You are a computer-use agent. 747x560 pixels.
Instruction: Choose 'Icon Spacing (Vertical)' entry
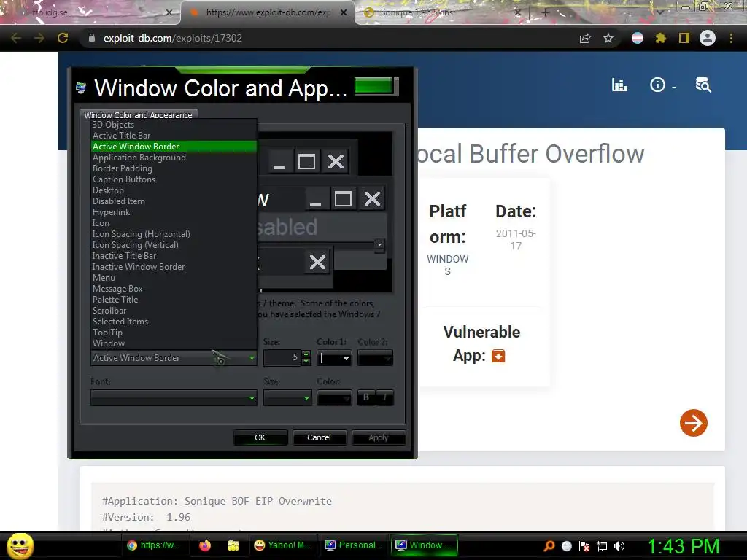click(x=174, y=245)
